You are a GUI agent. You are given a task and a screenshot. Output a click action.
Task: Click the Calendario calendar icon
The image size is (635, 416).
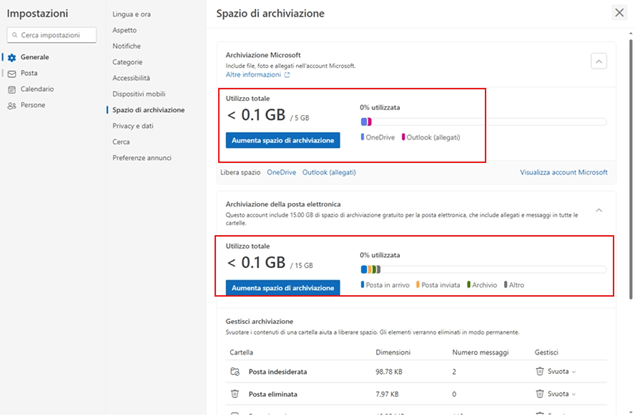click(x=12, y=90)
